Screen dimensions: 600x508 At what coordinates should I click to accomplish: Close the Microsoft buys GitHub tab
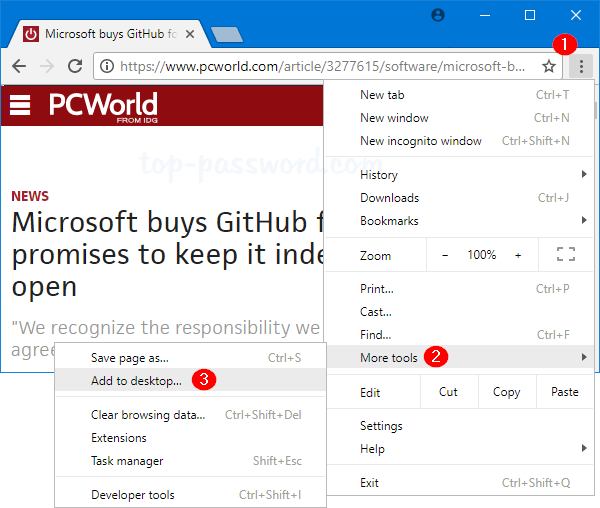[190, 34]
